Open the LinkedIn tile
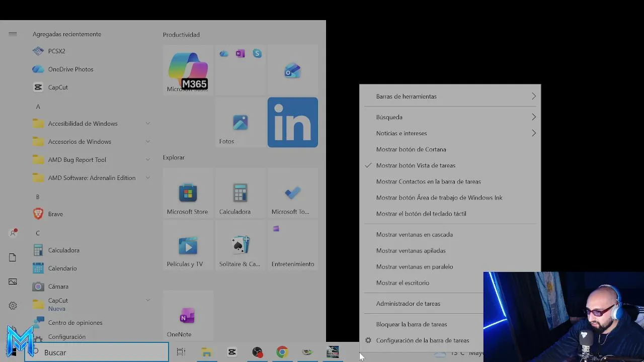This screenshot has height=362, width=644. pyautogui.click(x=293, y=123)
